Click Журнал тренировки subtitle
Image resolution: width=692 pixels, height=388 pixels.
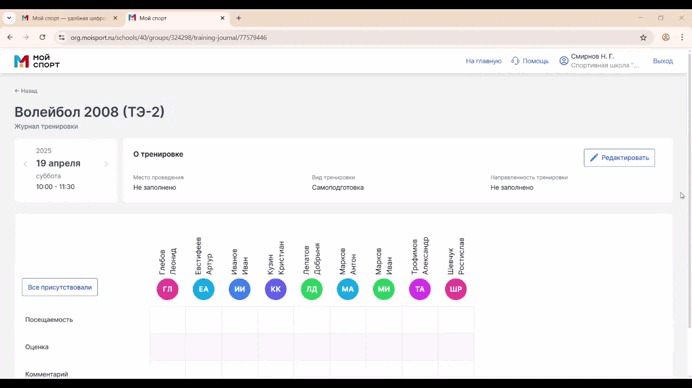(46, 126)
